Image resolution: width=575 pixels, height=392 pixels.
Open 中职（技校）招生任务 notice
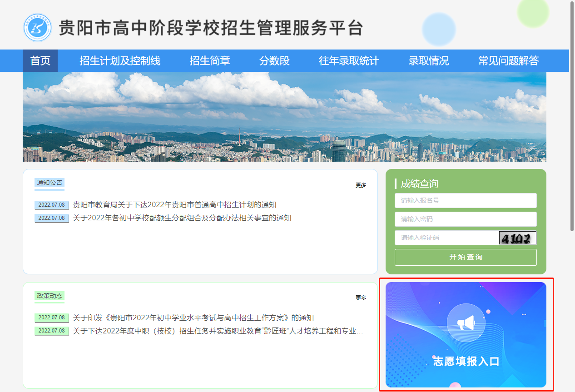click(218, 331)
